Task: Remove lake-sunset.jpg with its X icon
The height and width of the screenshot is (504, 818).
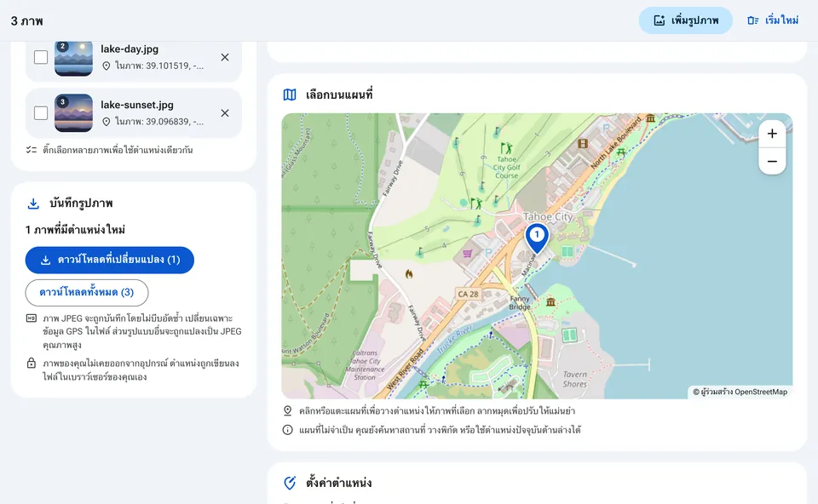Action: [225, 113]
